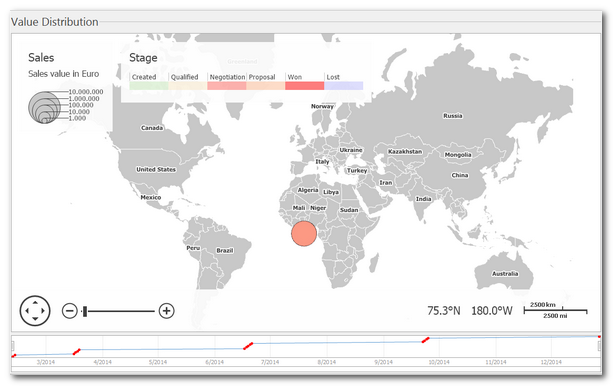Pan map right with navigation arrow
The height and width of the screenshot is (386, 613).
pyautogui.click(x=43, y=311)
